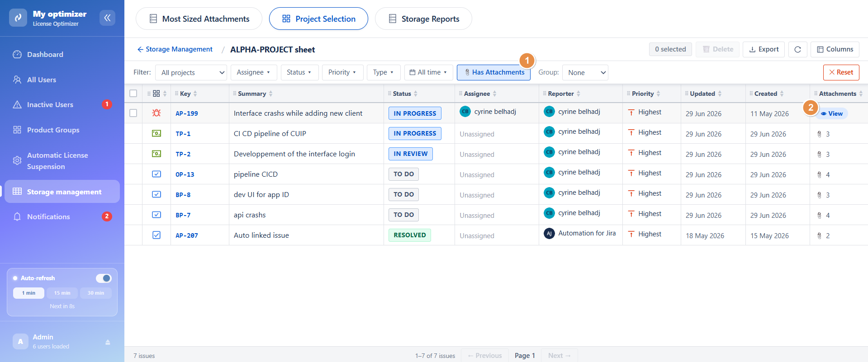Open the Storage Reports tab
868x362 pixels.
(423, 19)
